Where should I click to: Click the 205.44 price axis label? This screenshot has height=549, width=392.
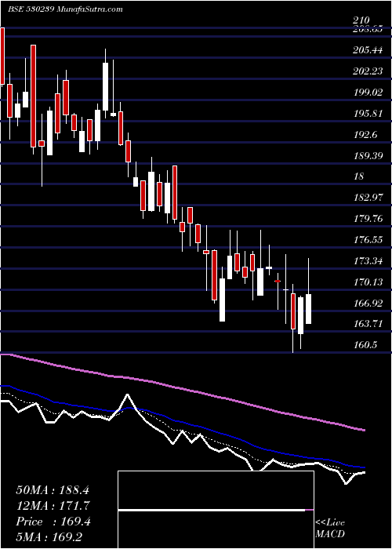(368, 50)
